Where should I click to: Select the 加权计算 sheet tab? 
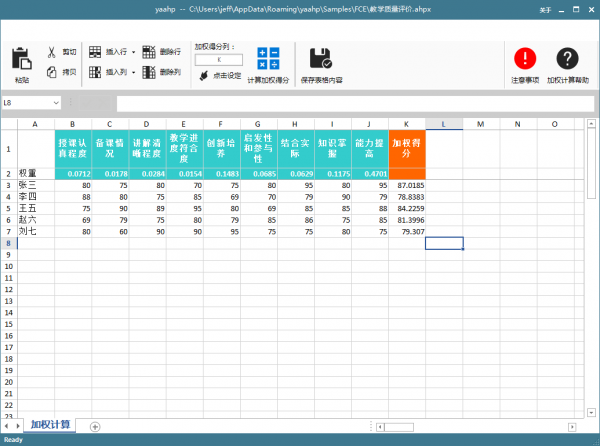click(50, 425)
